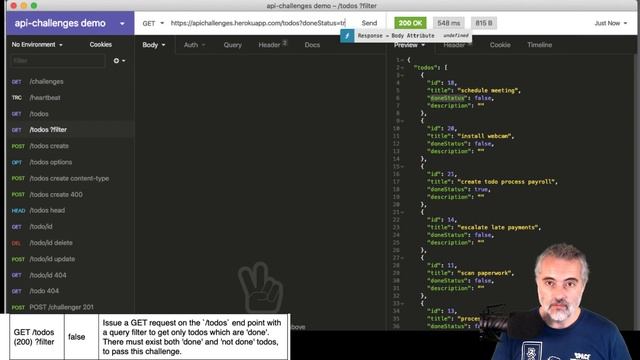
Task: Click the "scan paperwork" title value
Action: click(485, 273)
